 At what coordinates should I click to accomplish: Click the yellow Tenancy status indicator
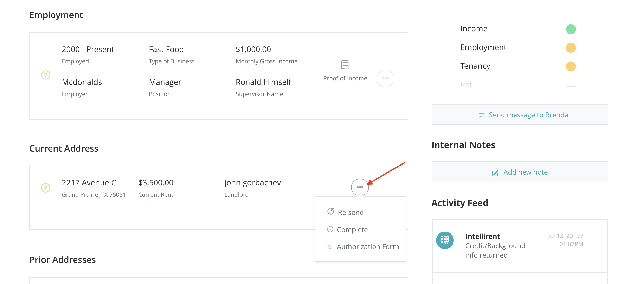(570, 66)
